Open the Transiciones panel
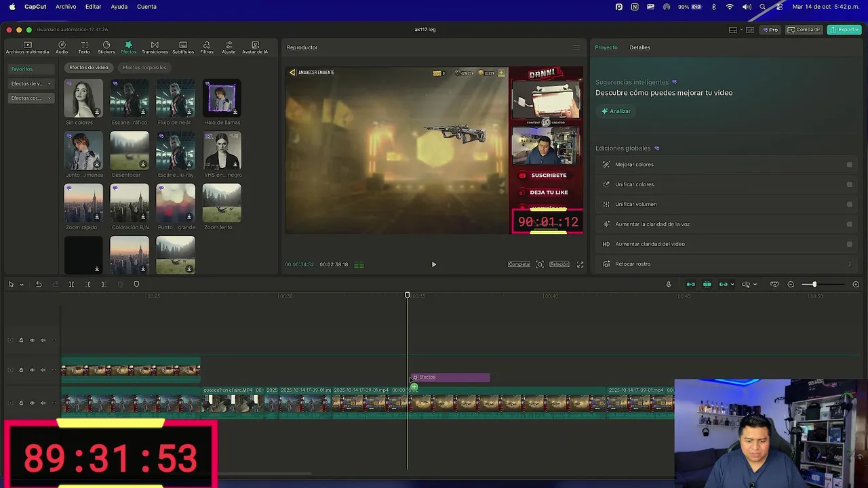 tap(155, 47)
